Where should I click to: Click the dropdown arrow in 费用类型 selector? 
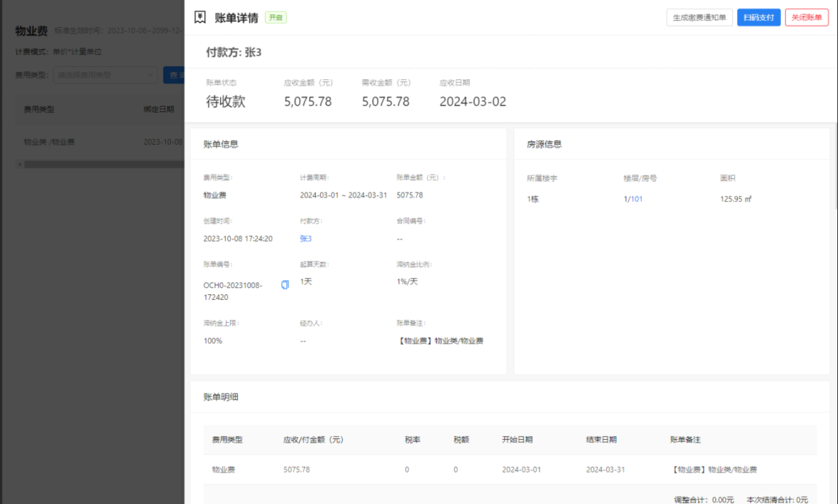[x=150, y=75]
